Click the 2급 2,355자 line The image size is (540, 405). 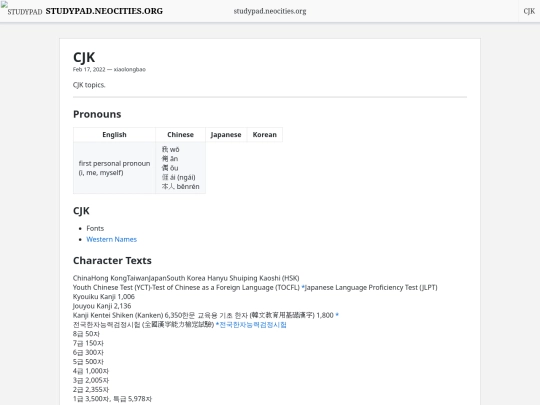pyautogui.click(x=91, y=390)
